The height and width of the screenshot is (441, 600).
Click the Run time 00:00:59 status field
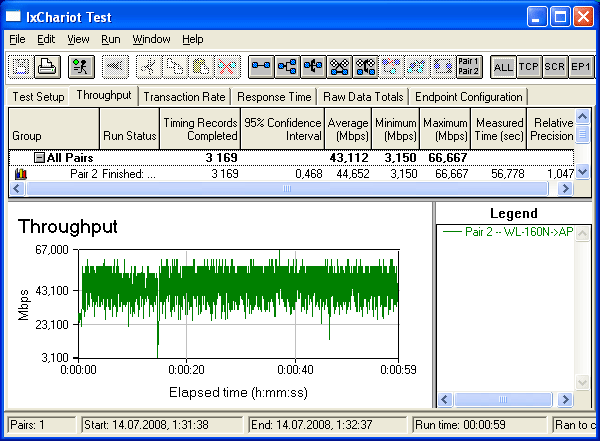(x=480, y=425)
